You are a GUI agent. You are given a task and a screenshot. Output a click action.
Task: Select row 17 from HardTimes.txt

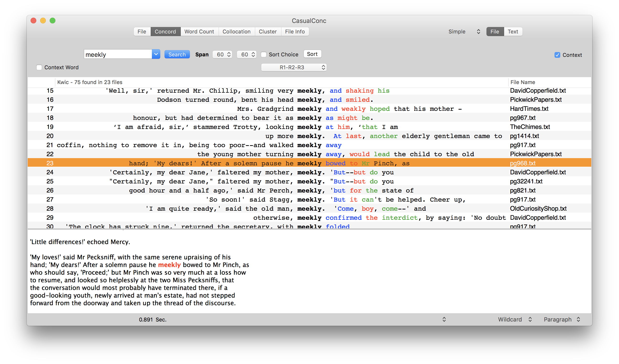pyautogui.click(x=309, y=109)
